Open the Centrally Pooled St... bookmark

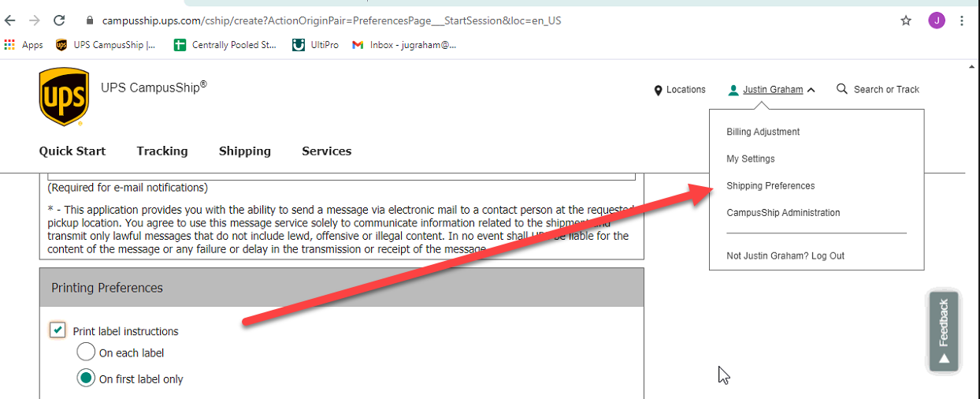(225, 45)
